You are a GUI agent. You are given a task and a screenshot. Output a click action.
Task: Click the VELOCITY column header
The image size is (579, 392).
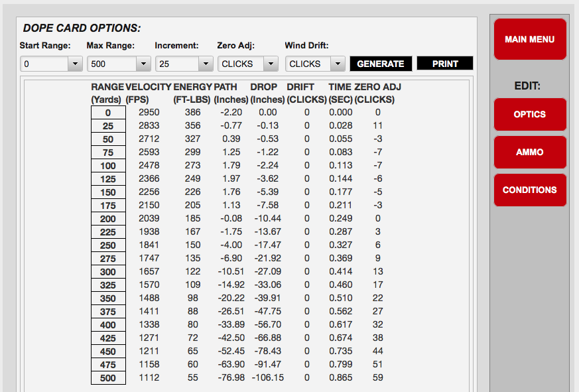(149, 87)
